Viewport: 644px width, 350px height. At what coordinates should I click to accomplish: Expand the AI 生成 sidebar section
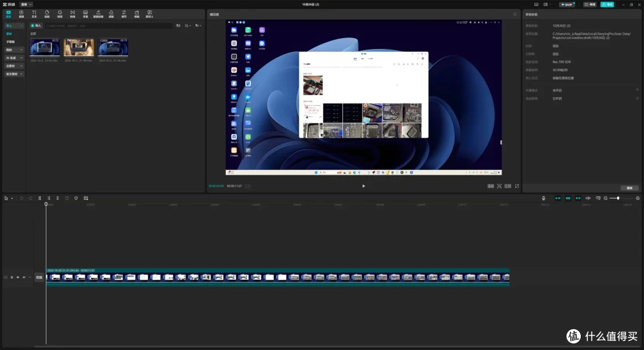(14, 58)
